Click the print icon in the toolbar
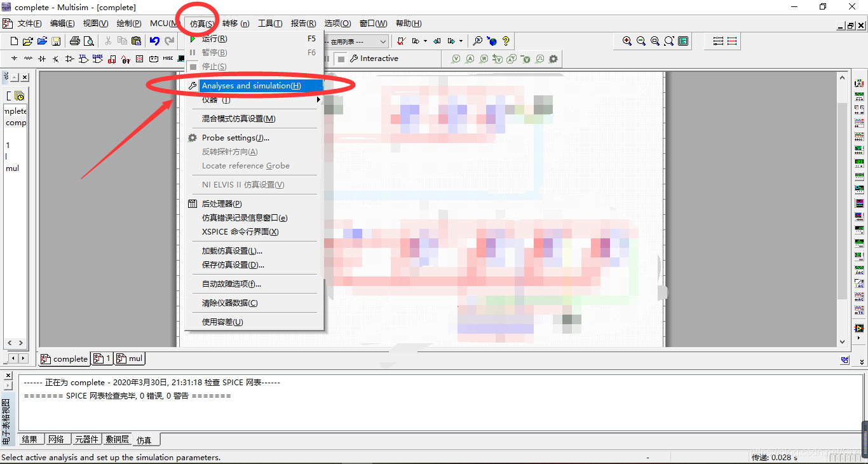Screen dimensions: 868x464 click(74, 41)
